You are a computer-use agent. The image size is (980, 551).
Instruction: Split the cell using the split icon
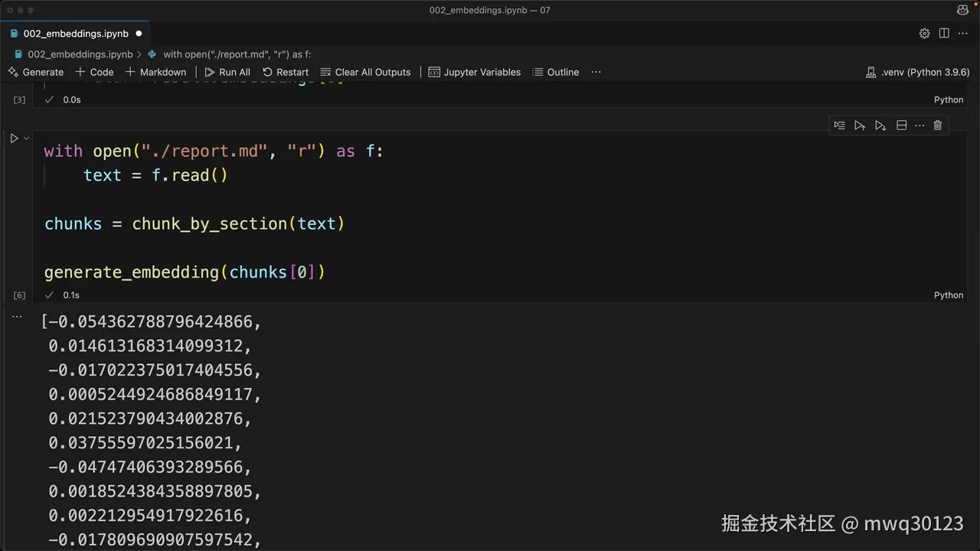[x=901, y=126]
